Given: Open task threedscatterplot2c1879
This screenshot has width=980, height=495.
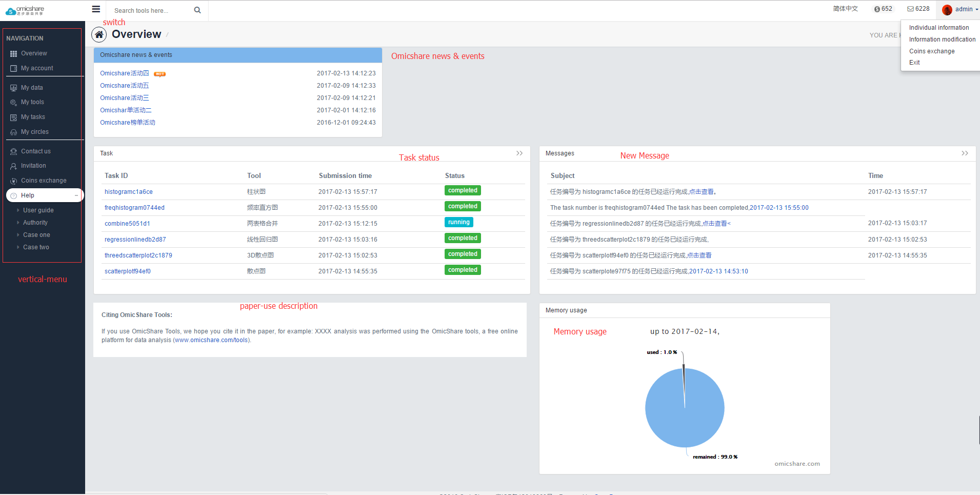Looking at the screenshot, I should click(138, 255).
